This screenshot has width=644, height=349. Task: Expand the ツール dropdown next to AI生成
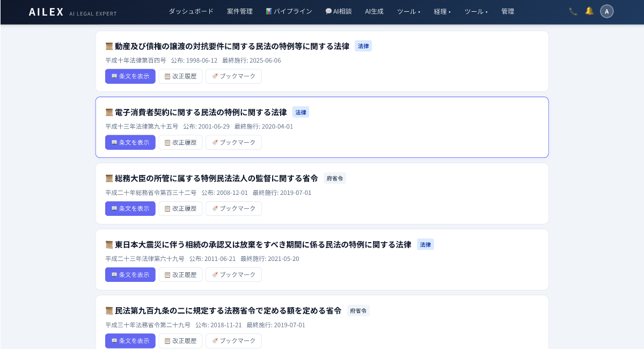(408, 11)
